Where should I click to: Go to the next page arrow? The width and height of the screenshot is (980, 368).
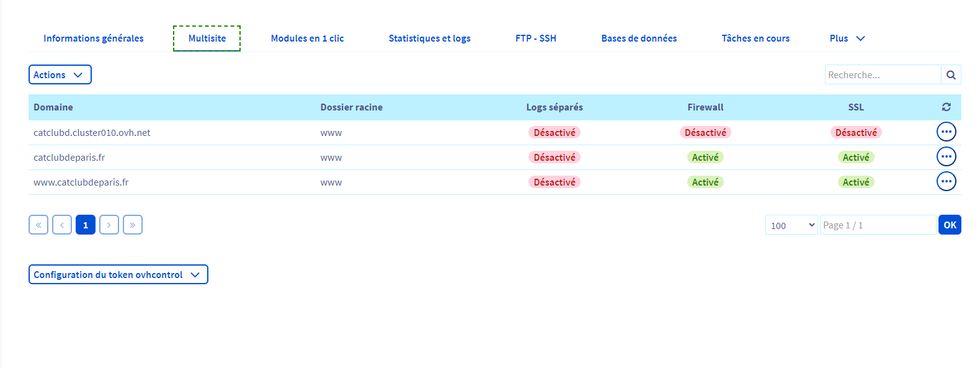tap(109, 225)
